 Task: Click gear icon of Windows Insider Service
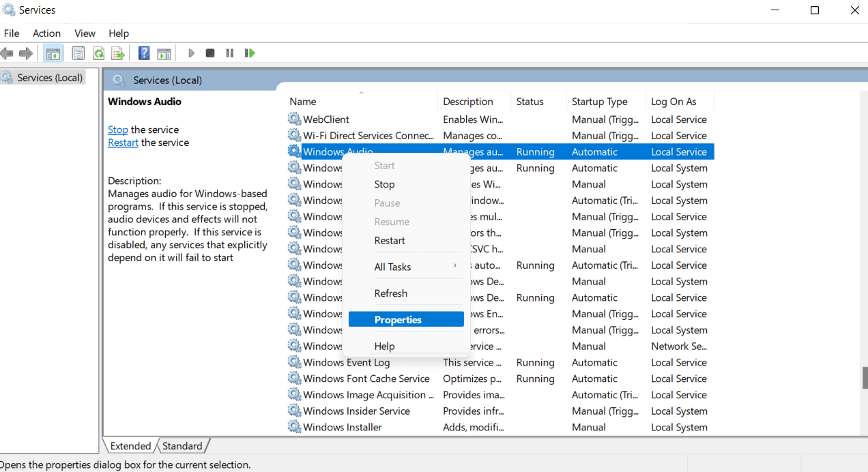point(294,411)
